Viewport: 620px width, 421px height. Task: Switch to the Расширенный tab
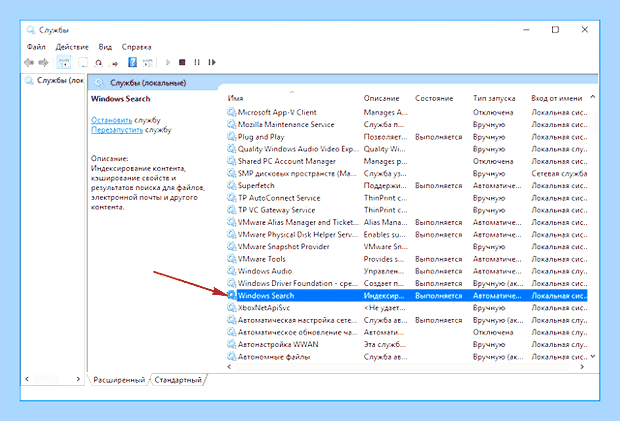(x=119, y=379)
